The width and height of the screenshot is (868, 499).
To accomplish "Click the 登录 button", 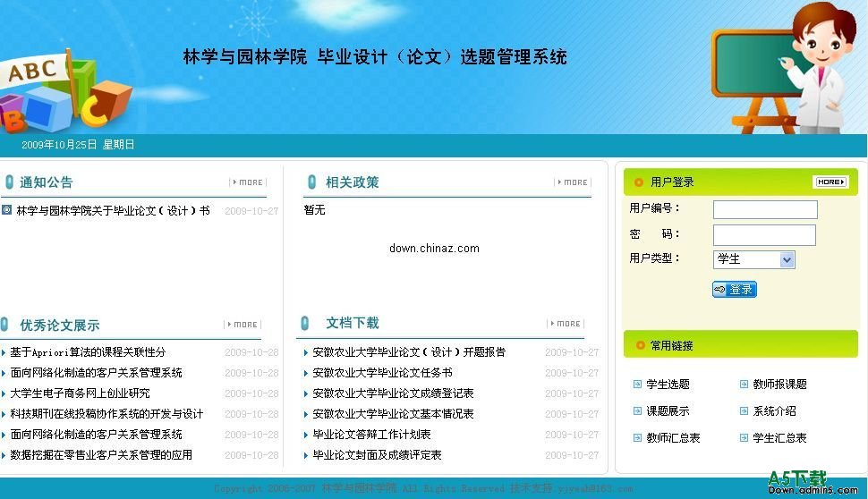I will [734, 290].
